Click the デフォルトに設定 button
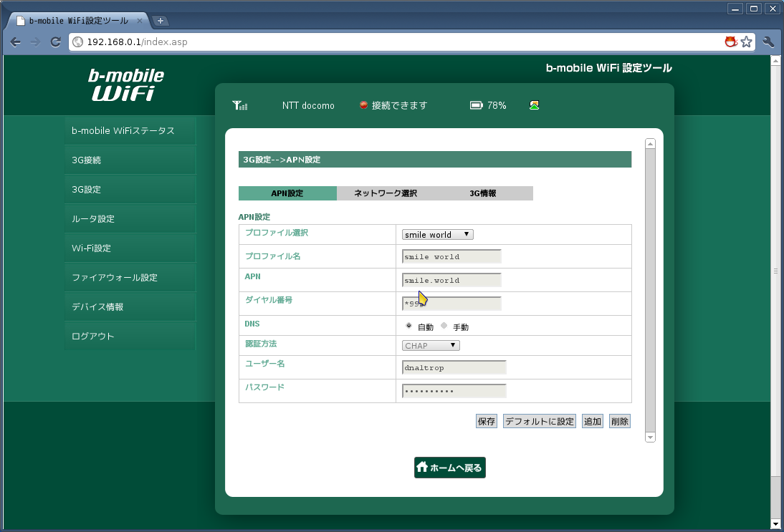The width and height of the screenshot is (784, 532). point(540,421)
